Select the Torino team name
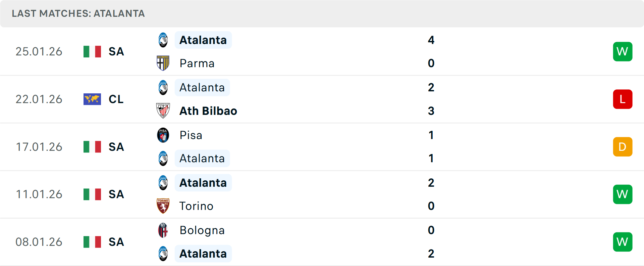 pyautogui.click(x=196, y=206)
